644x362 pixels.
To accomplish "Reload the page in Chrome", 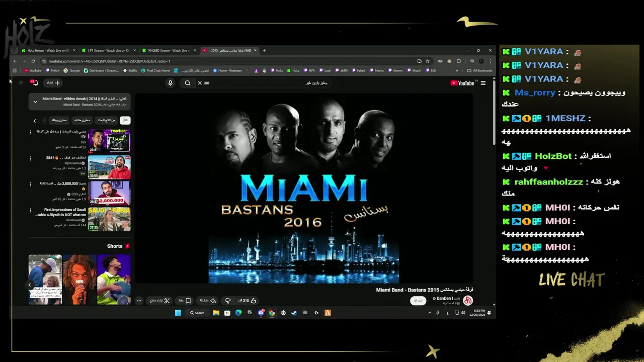I will [33, 61].
